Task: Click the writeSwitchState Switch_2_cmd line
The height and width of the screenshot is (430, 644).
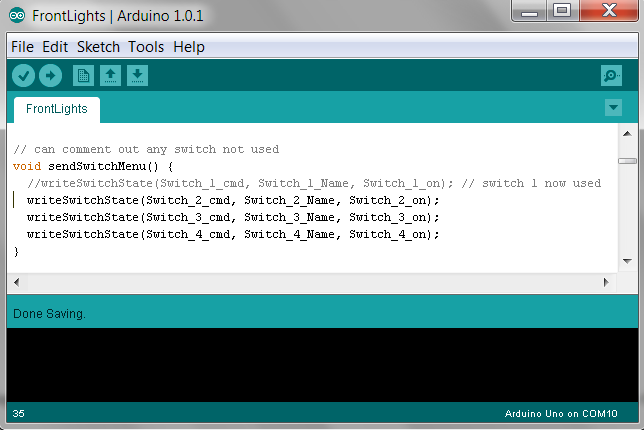Action: tap(233, 200)
